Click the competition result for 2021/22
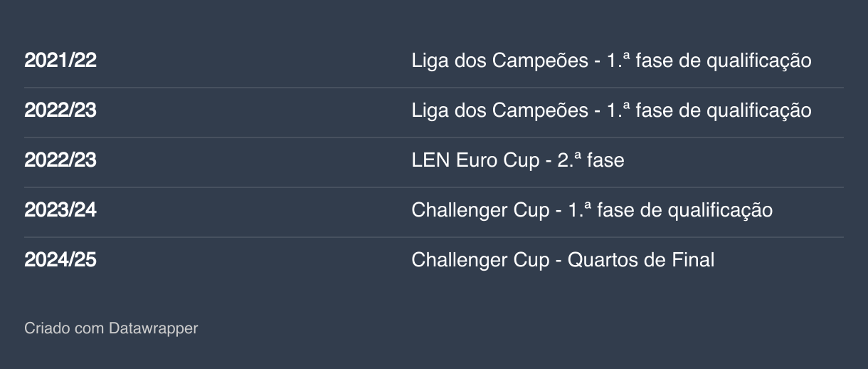868x369 pixels. (610, 61)
